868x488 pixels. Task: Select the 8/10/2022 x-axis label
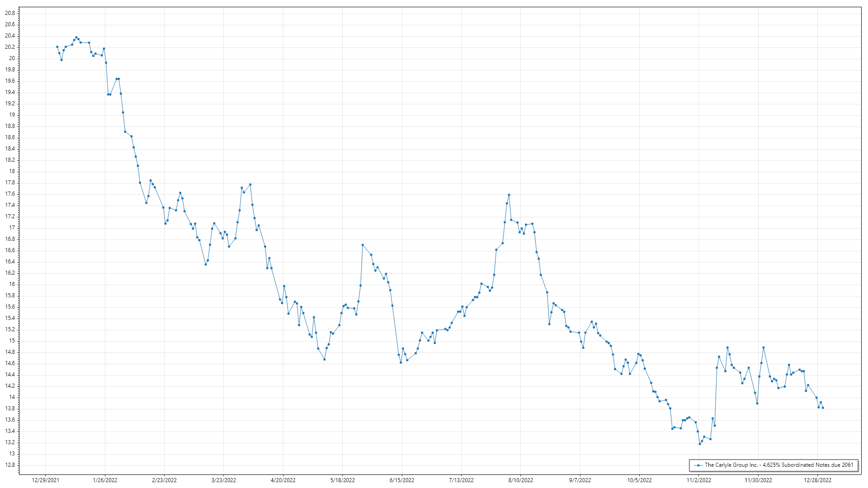521,480
